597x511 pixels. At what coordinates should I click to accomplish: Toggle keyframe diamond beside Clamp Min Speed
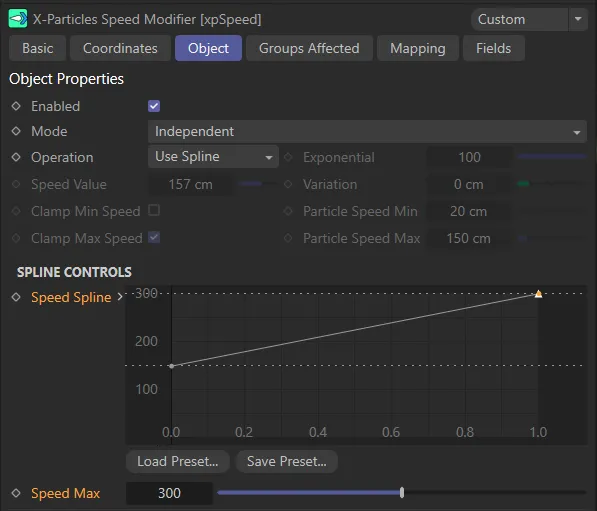pyautogui.click(x=16, y=211)
